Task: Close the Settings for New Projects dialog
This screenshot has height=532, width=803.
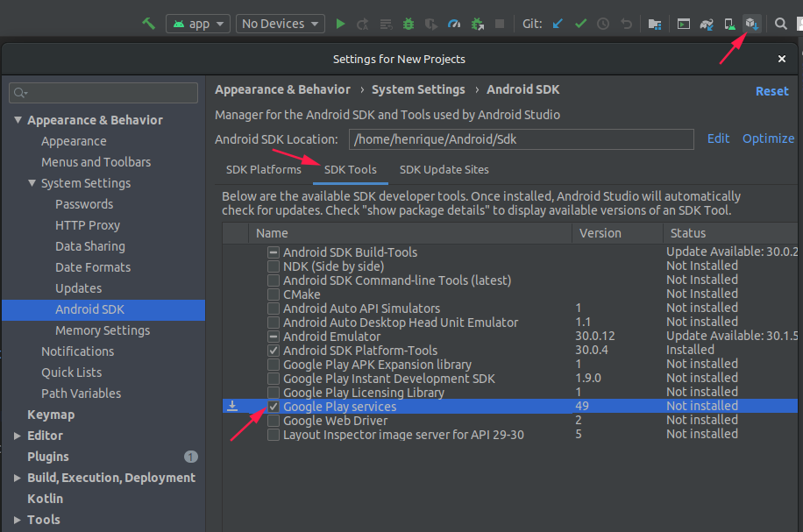Action: [781, 59]
